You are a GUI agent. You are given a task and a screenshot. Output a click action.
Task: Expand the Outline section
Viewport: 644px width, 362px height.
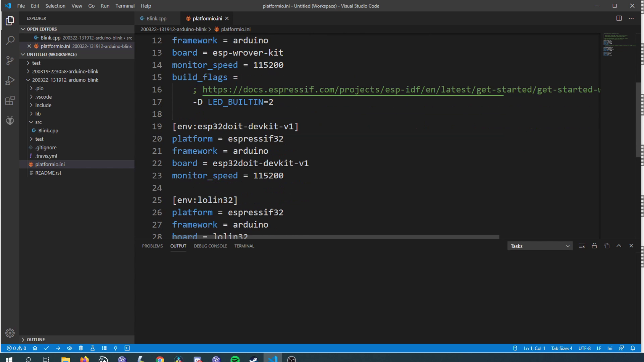(x=77, y=340)
